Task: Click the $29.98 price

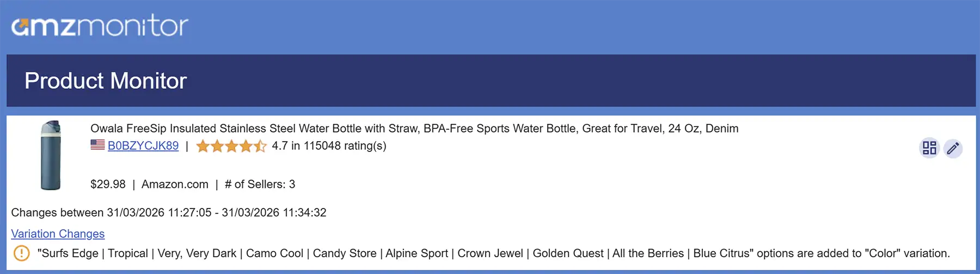Action: pyautogui.click(x=108, y=184)
